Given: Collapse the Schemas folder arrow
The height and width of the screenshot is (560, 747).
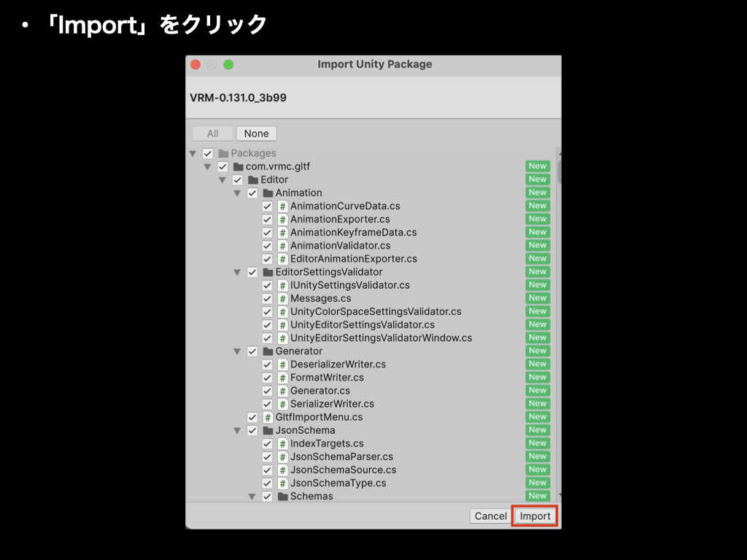Looking at the screenshot, I should point(252,497).
